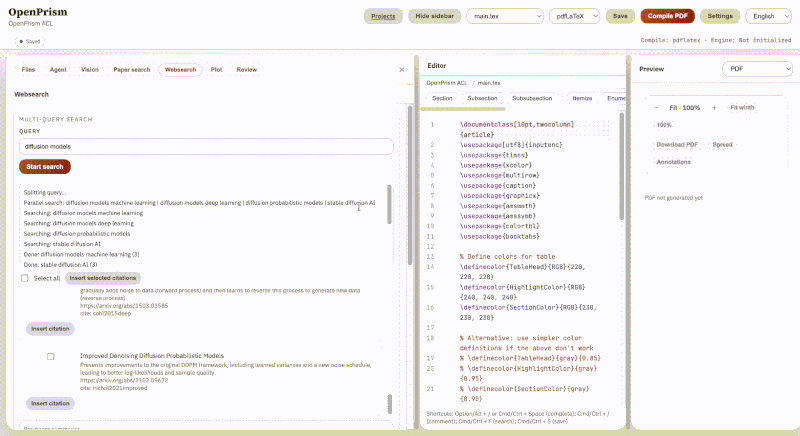This screenshot has height=436, width=800.
Task: Click the Saved status indicator
Action: pyautogui.click(x=30, y=42)
